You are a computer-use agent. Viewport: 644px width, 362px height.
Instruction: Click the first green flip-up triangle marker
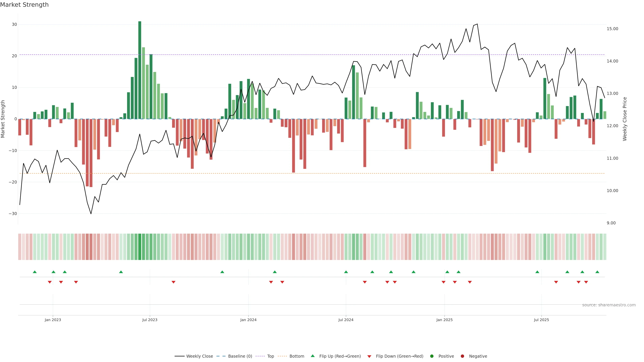click(x=35, y=272)
